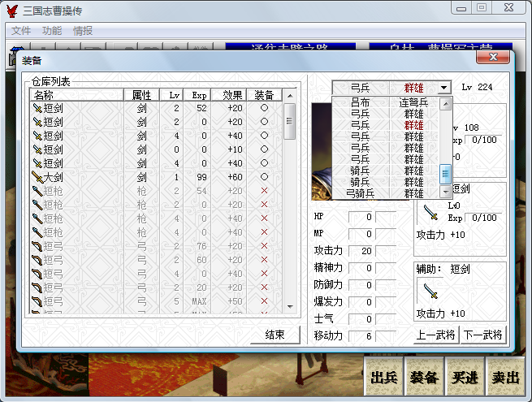Open the 情报 menu
This screenshot has width=532, height=402.
point(83,31)
